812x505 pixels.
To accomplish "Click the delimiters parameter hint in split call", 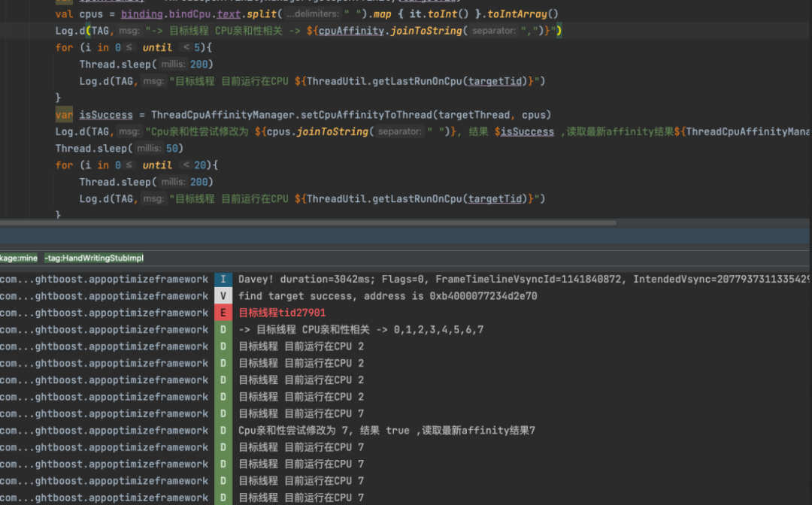I will (x=313, y=14).
